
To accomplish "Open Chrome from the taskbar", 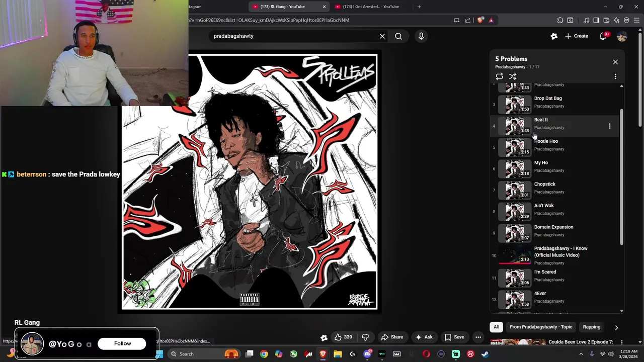I will pos(264,354).
